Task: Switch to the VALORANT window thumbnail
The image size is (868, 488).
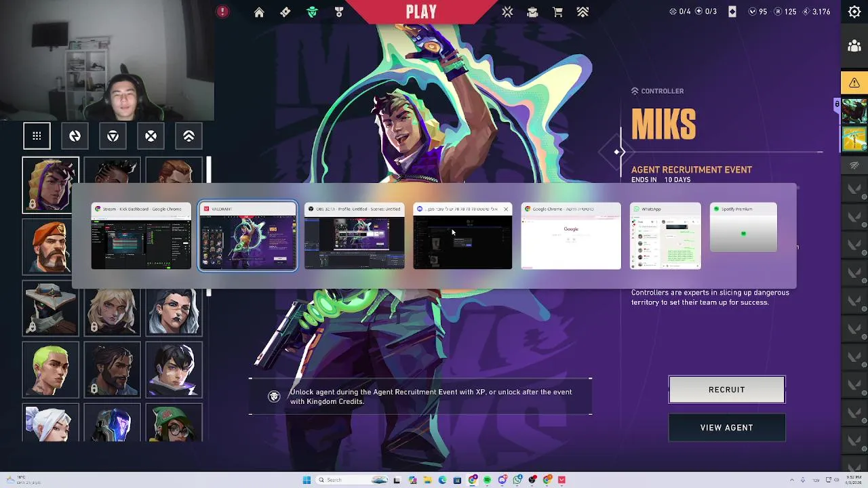Action: point(248,237)
